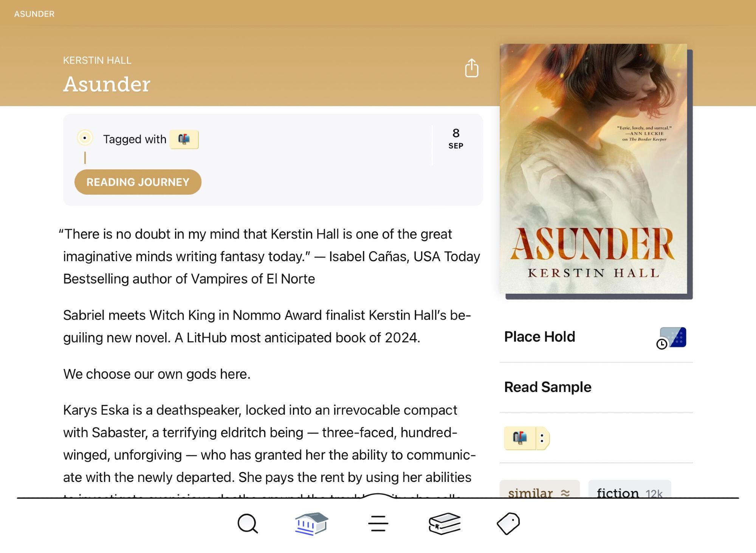Open the tags icon in bottom bar
Screen dimensions: 756x553
pyautogui.click(x=508, y=524)
